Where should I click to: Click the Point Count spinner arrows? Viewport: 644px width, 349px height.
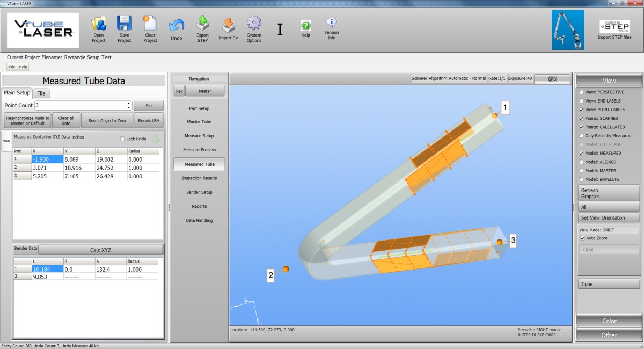[128, 105]
